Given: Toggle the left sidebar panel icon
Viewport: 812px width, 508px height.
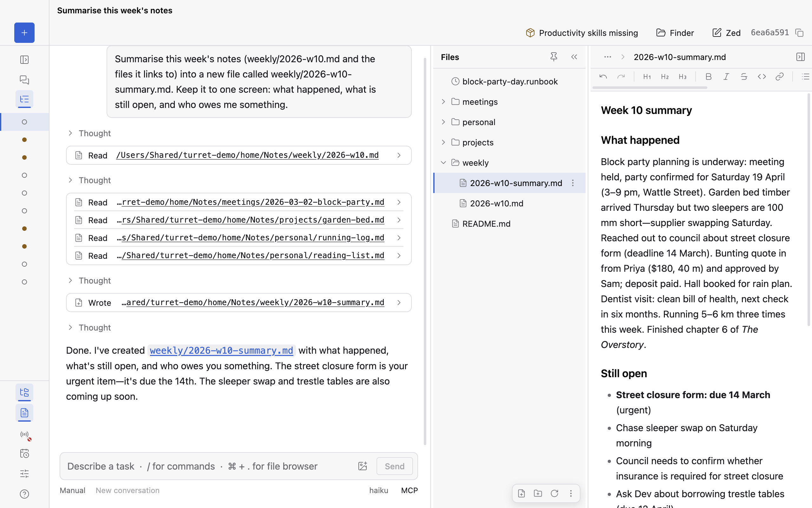Looking at the screenshot, I should click(24, 59).
